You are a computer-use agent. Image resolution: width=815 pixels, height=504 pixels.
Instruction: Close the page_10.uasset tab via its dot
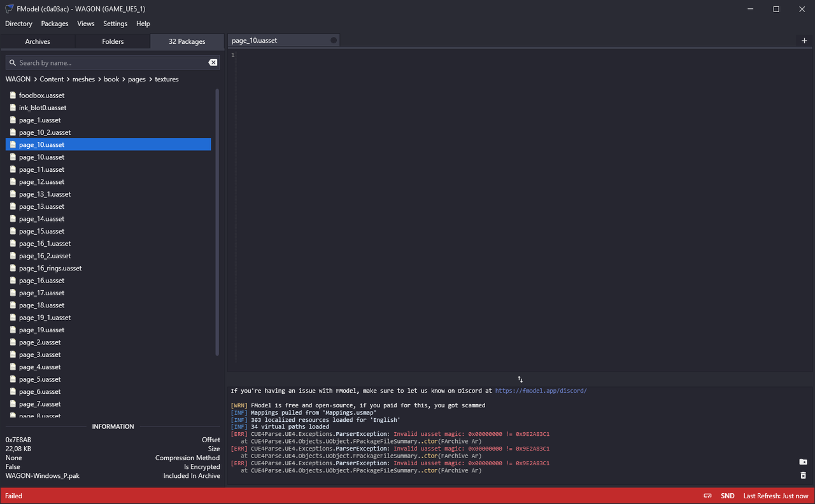coord(334,41)
